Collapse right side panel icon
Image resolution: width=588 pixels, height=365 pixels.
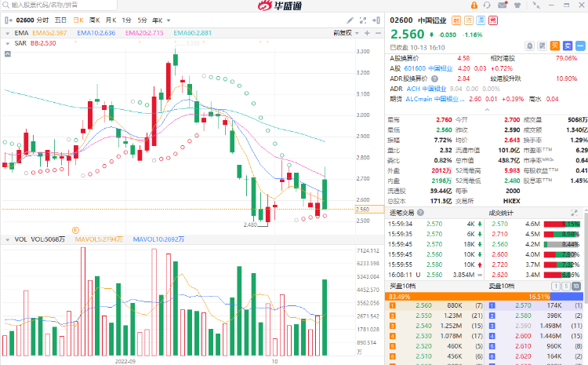pyautogui.click(x=376, y=20)
